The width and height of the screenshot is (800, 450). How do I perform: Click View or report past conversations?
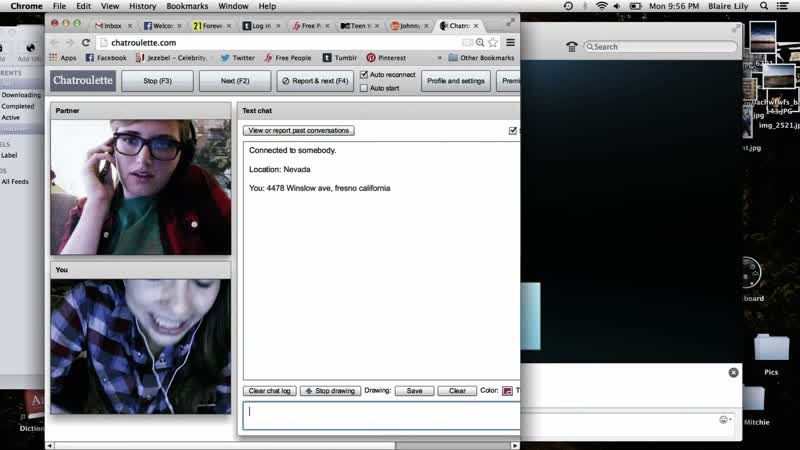[x=298, y=131]
